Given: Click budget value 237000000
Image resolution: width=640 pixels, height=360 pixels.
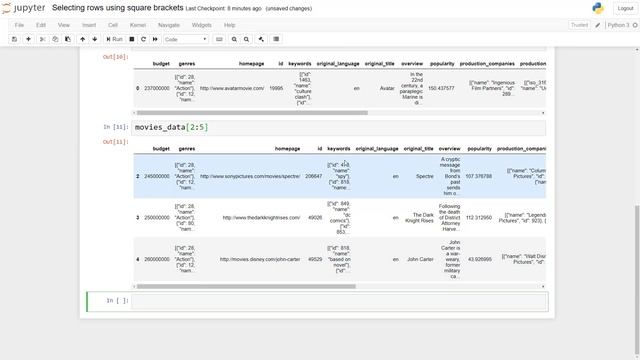Looking at the screenshot, I should [x=157, y=88].
